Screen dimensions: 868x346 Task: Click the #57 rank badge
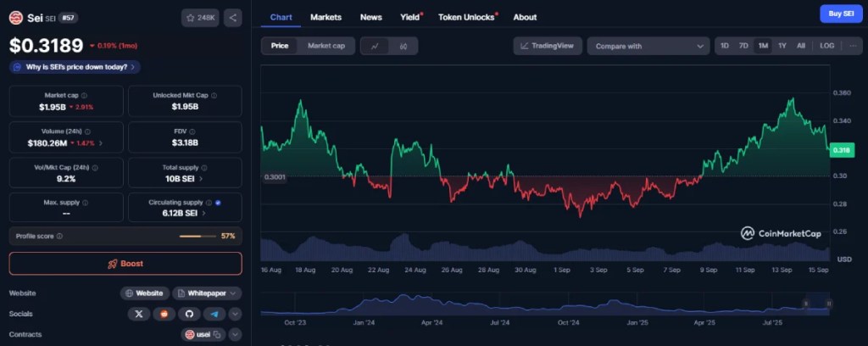68,18
